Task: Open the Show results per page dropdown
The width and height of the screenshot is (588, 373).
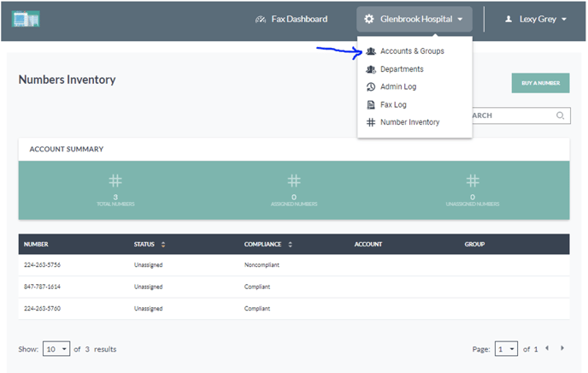Action: [x=56, y=349]
